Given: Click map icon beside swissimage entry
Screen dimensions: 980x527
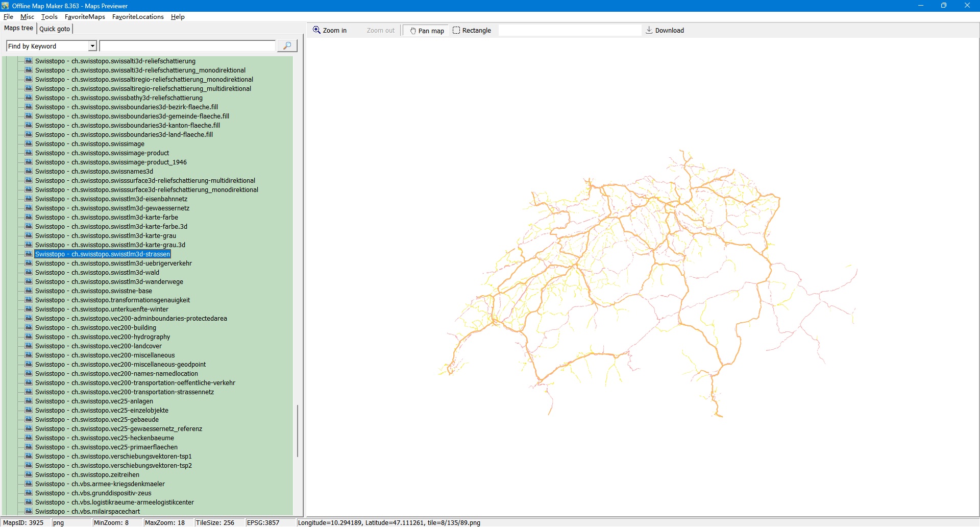Looking at the screenshot, I should click(29, 143).
